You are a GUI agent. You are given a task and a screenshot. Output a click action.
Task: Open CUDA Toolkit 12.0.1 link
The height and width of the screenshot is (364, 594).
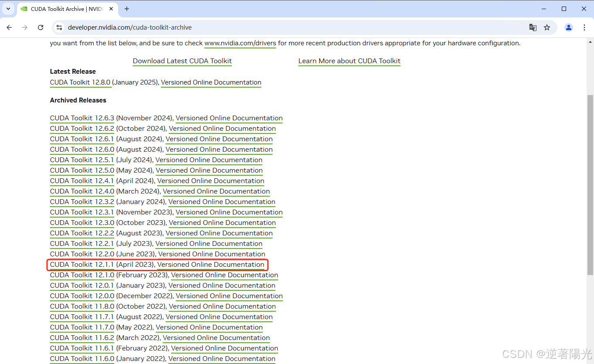(x=82, y=286)
